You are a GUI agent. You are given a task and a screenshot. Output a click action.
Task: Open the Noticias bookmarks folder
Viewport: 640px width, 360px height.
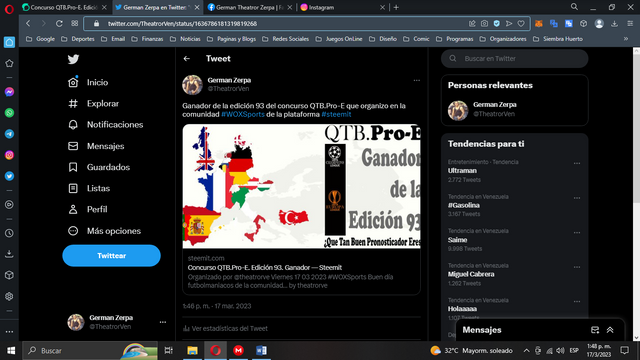(185, 39)
